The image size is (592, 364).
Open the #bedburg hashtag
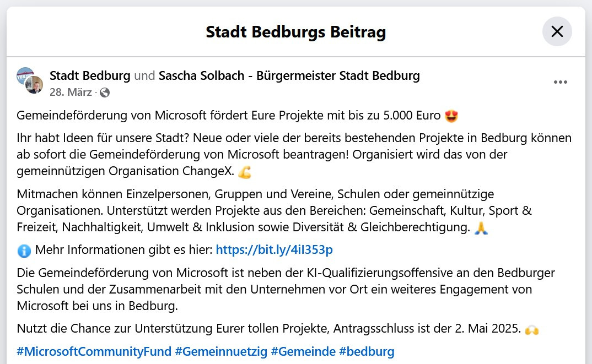(x=367, y=351)
